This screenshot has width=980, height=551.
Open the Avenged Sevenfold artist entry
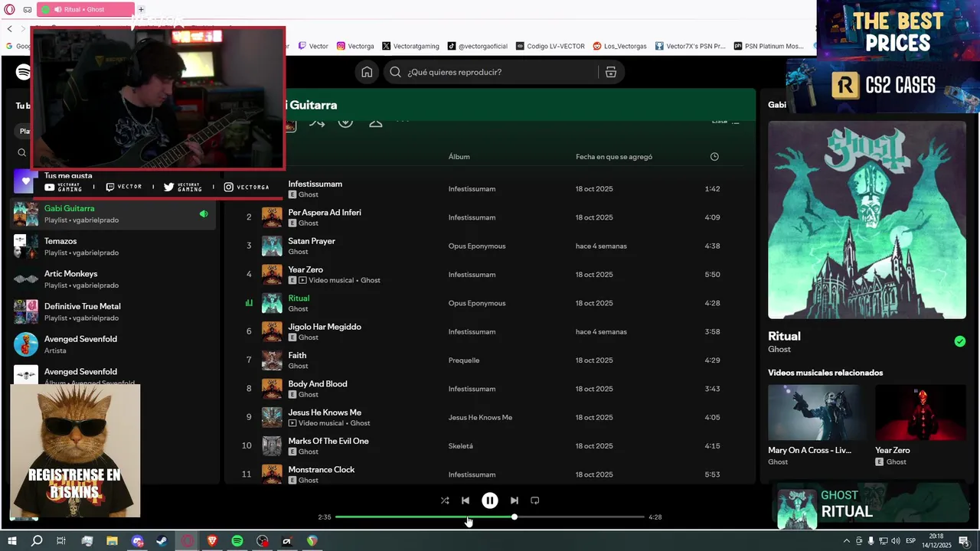pyautogui.click(x=113, y=344)
